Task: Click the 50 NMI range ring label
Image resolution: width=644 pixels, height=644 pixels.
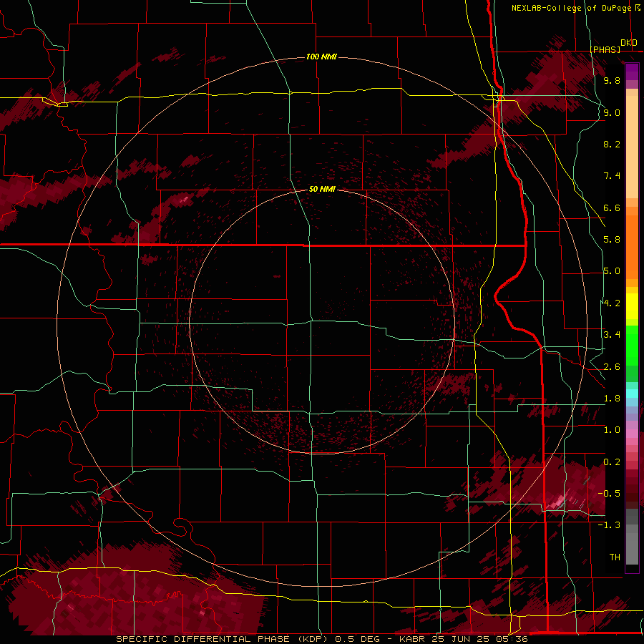Action: click(322, 189)
